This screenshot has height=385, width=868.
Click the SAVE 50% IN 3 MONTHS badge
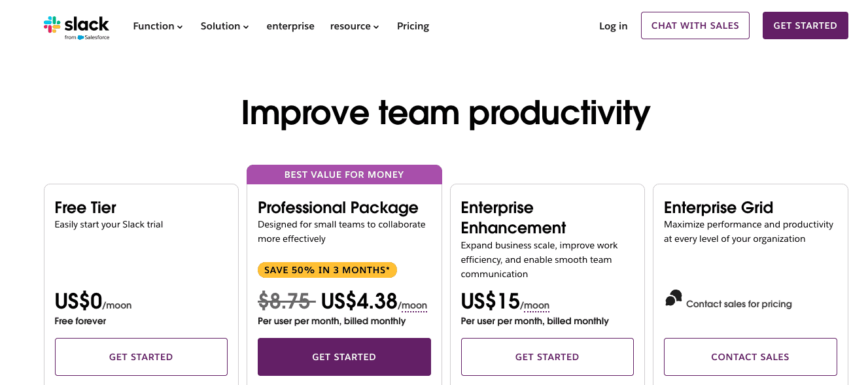pyautogui.click(x=327, y=269)
